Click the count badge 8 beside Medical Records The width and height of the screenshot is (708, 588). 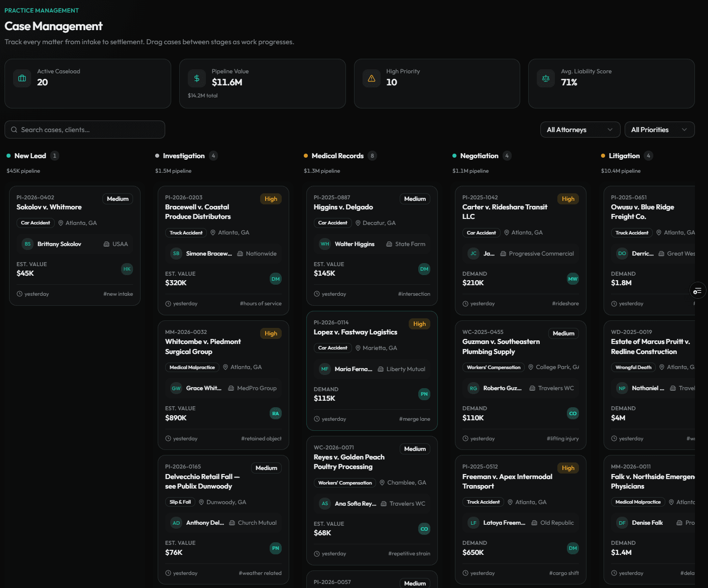tap(372, 156)
